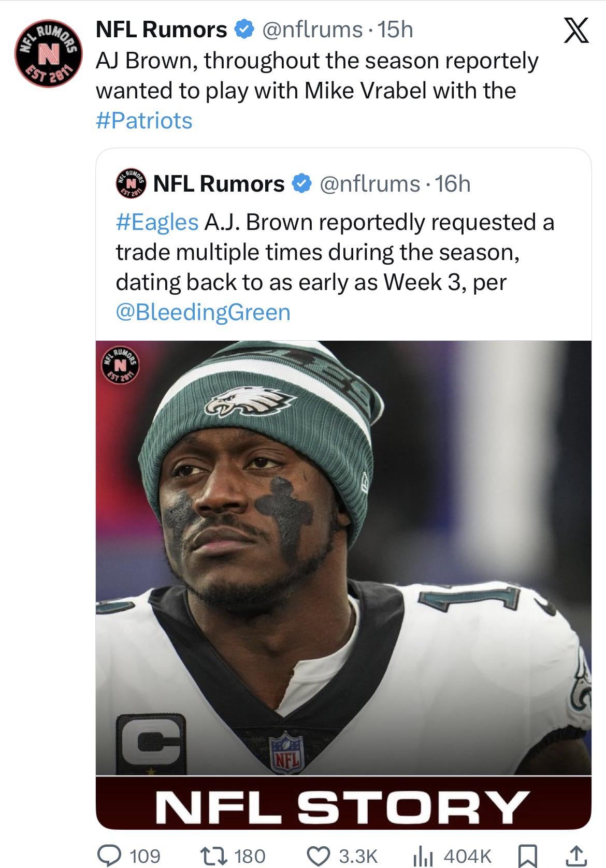Tap the quoted tweet's 16h timestamp
The width and height of the screenshot is (606, 868).
(453, 183)
